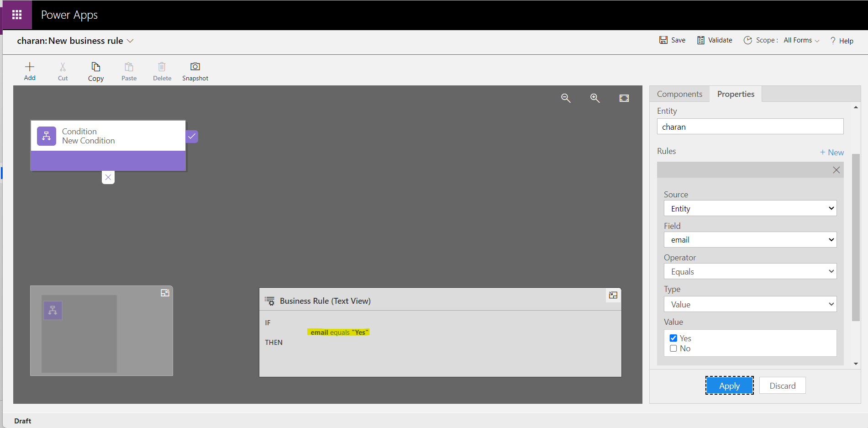The image size is (868, 428).
Task: Click the scrollbar down arrow in Properties
Action: 856,364
